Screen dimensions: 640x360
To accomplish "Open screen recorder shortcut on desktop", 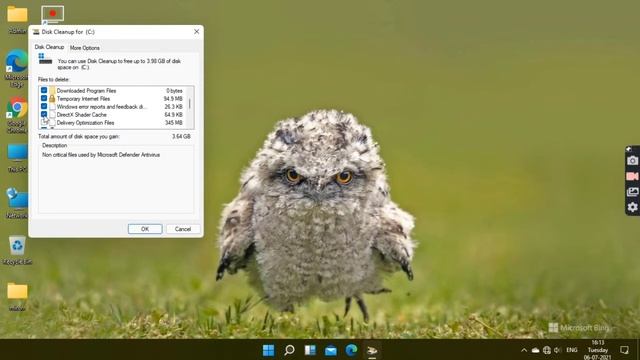I will 53,15.
